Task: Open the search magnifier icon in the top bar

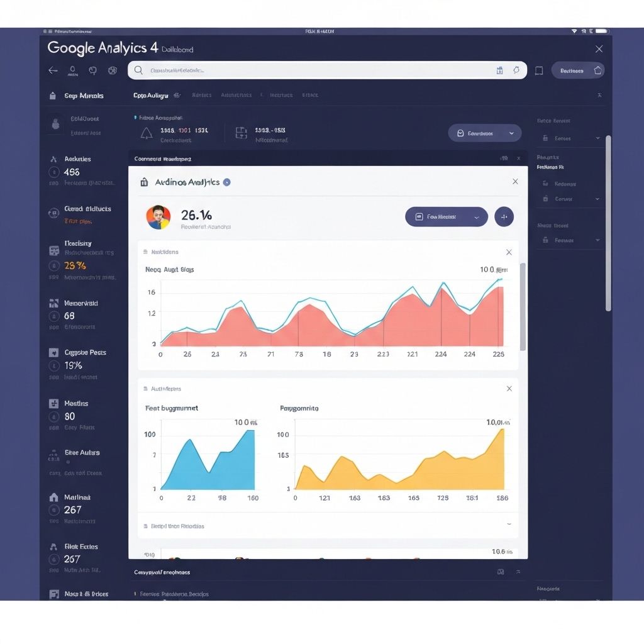Action: [138, 70]
